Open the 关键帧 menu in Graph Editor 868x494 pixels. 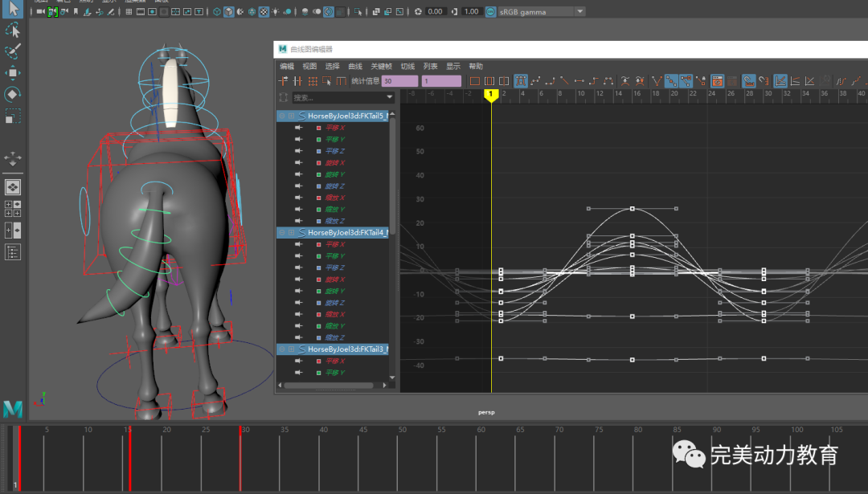[x=381, y=67]
